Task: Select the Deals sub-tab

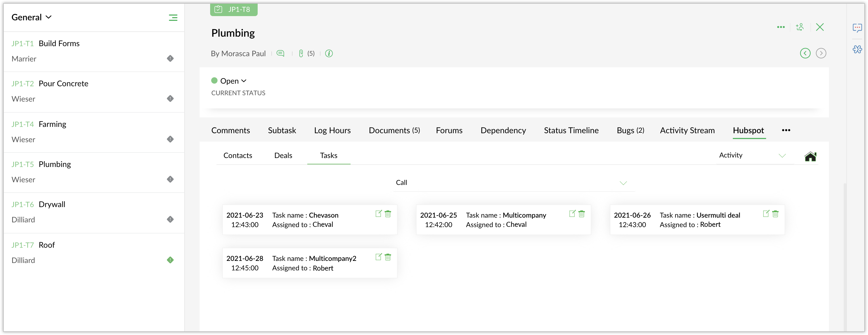Action: [283, 156]
